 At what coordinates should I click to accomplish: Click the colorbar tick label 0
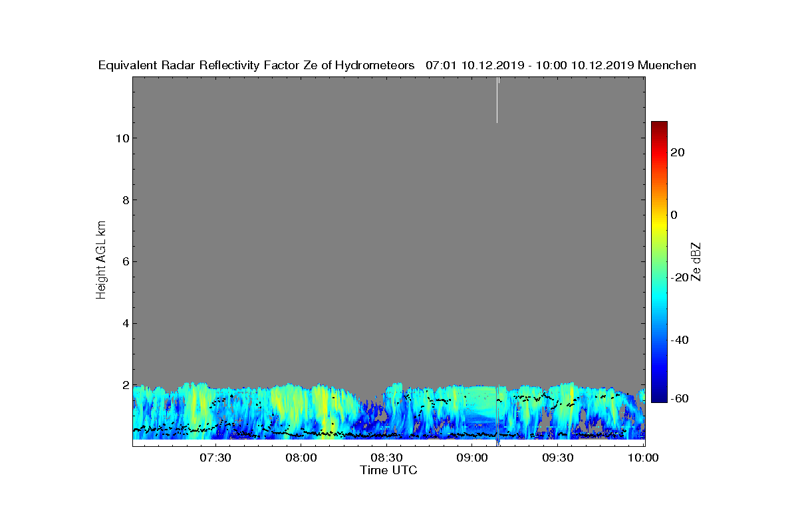(675, 215)
